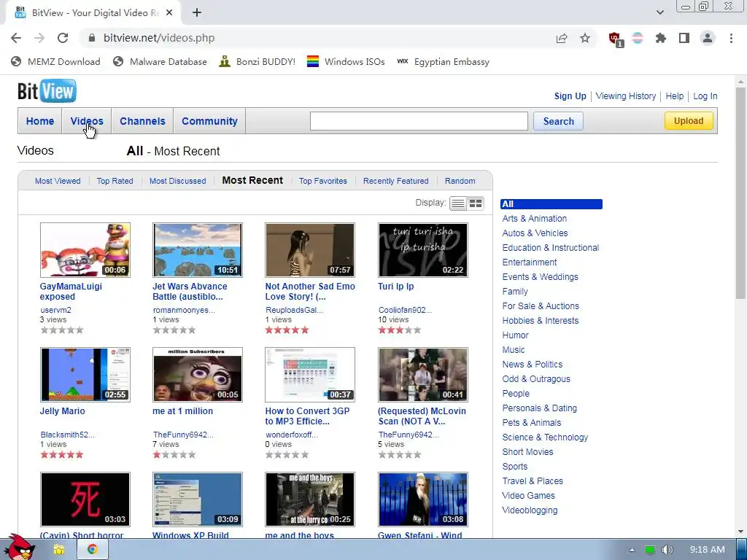Open me at 1 million title link
Viewport: 747px width, 560px height.
coord(182,411)
